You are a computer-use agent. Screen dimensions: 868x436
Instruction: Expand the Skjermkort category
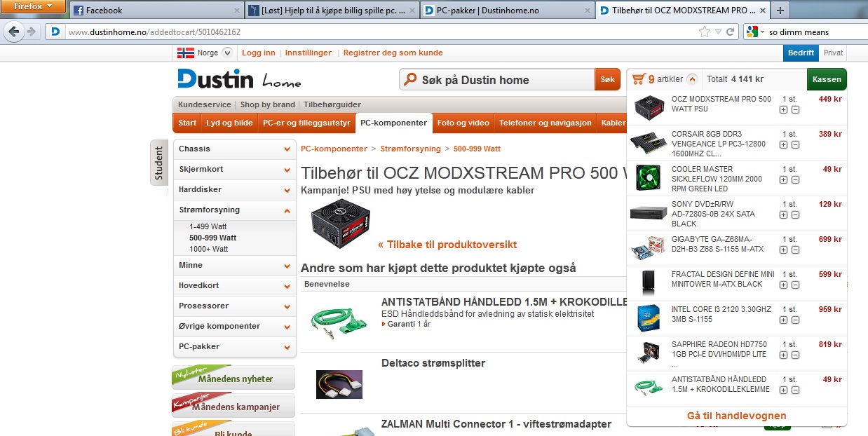[x=287, y=170]
